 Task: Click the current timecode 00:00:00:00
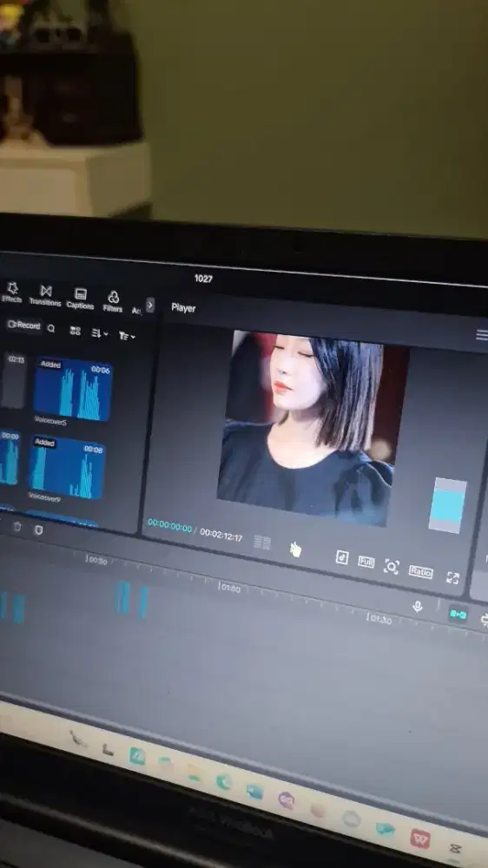(x=169, y=527)
